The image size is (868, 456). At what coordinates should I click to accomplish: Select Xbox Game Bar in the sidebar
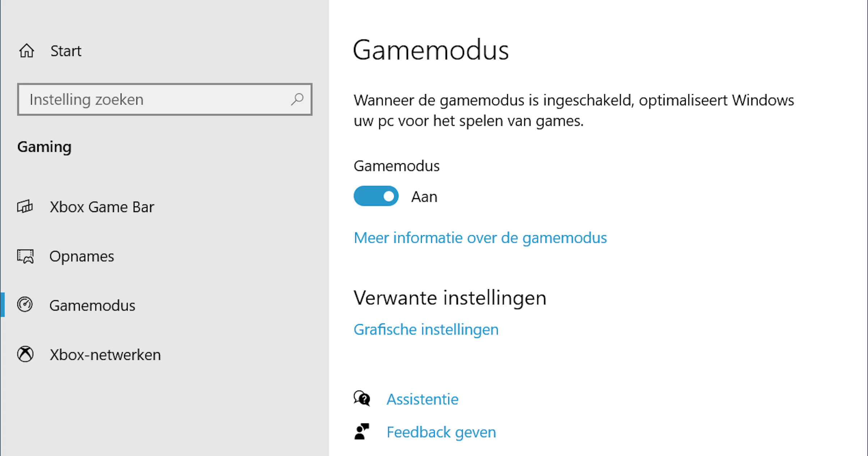(x=101, y=207)
